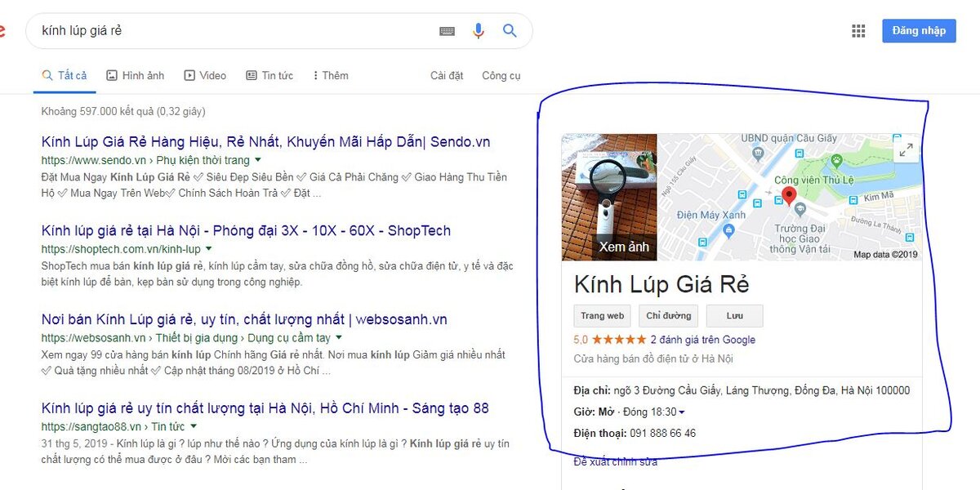This screenshot has width=980, height=490.
Task: Switch to the Tin tức tab
Action: (x=269, y=75)
